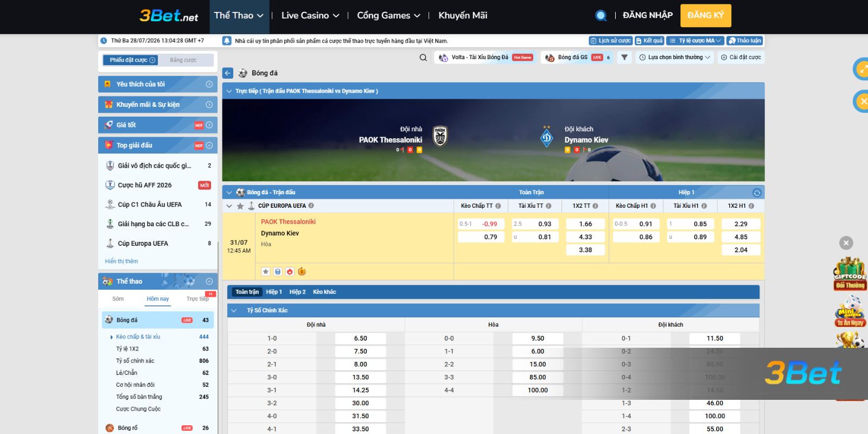Screen dimensions: 868x434
Task: Expand the Yêu thích của tôi panel
Action: (209, 84)
